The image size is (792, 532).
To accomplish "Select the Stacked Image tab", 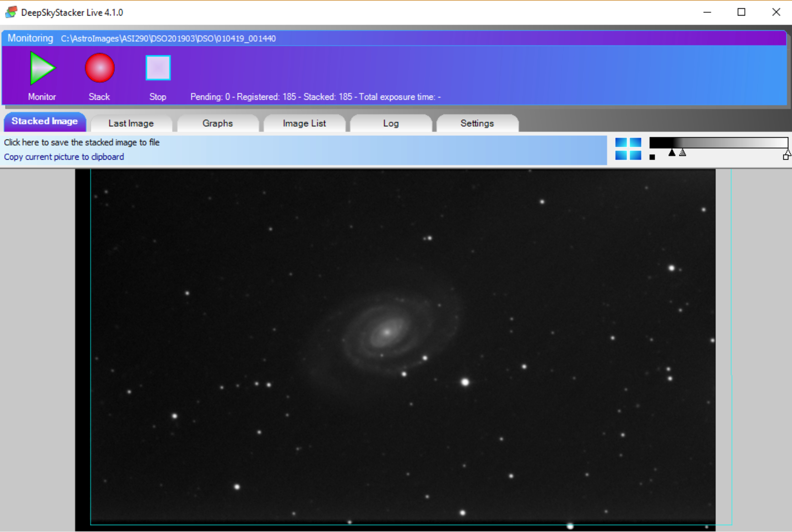I will pos(44,122).
